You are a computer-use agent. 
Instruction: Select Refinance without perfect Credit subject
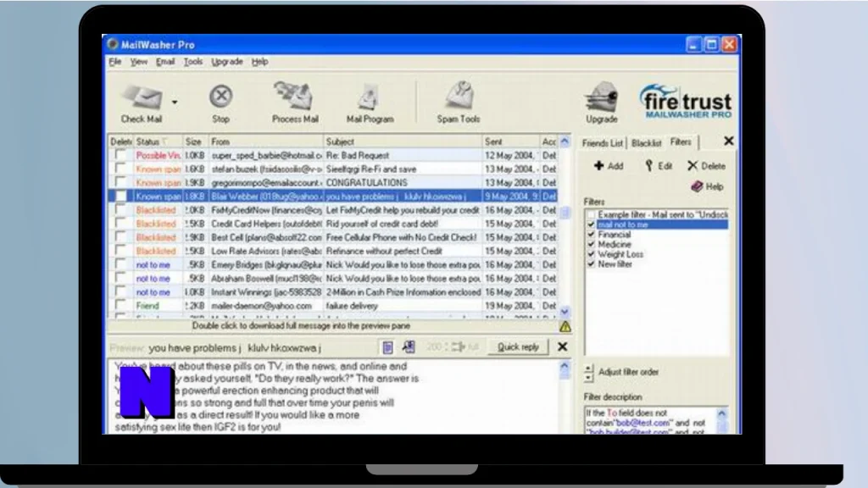coord(384,251)
